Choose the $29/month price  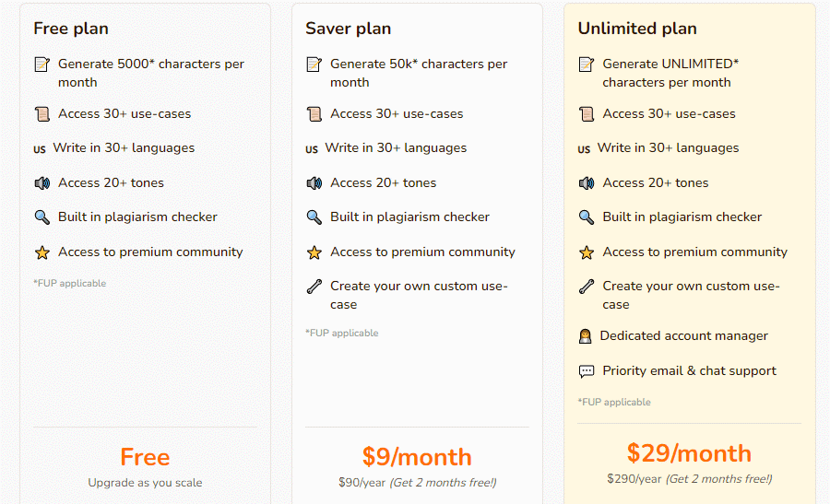[689, 453]
